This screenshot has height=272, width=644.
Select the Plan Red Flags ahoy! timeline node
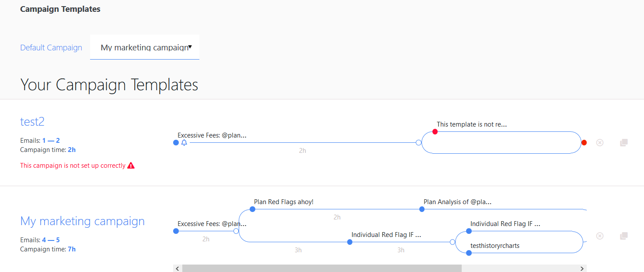click(x=252, y=209)
